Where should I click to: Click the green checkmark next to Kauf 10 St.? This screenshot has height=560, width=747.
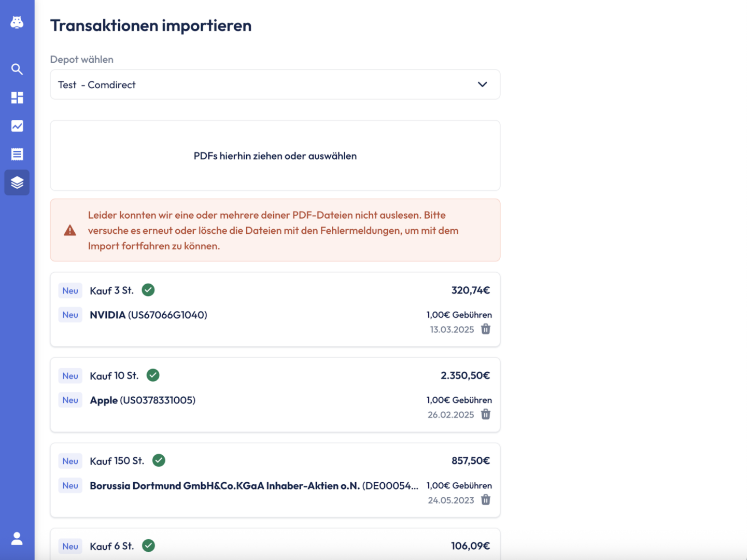click(153, 375)
